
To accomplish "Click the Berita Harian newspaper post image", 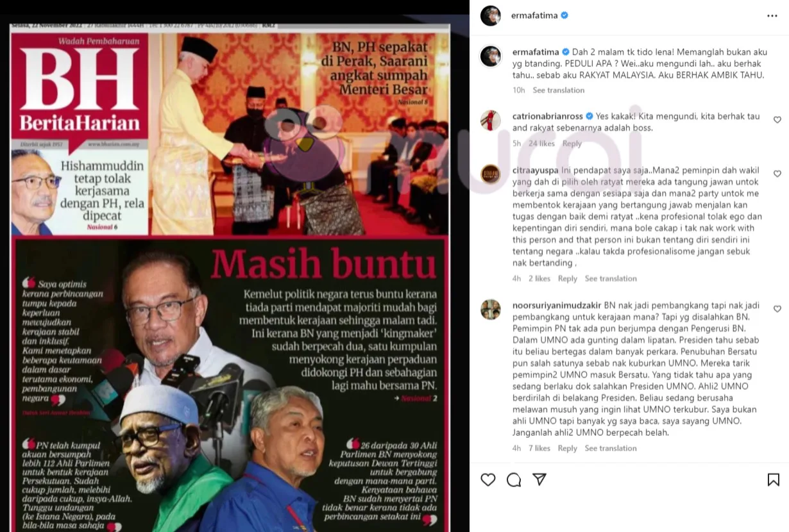I will pyautogui.click(x=230, y=277).
